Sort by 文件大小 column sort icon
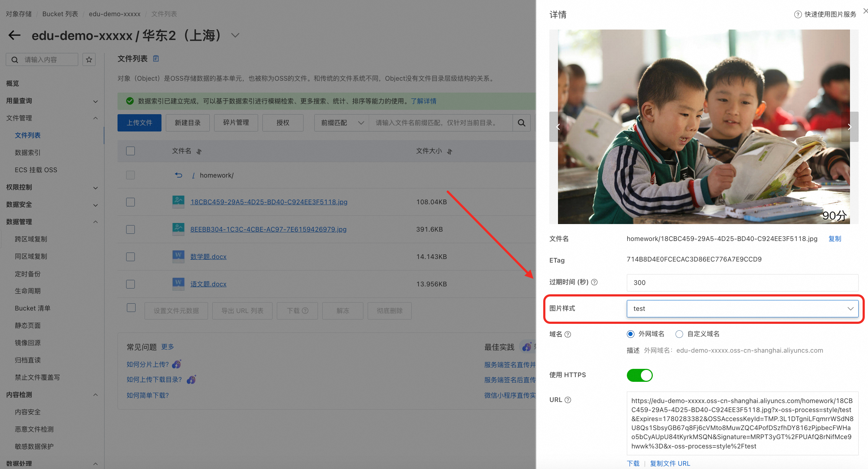The image size is (868, 469). click(x=449, y=151)
